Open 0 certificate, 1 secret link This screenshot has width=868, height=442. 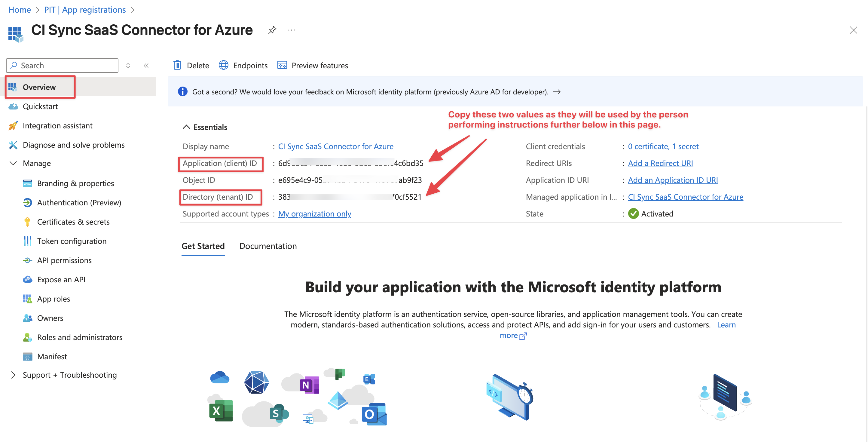663,146
